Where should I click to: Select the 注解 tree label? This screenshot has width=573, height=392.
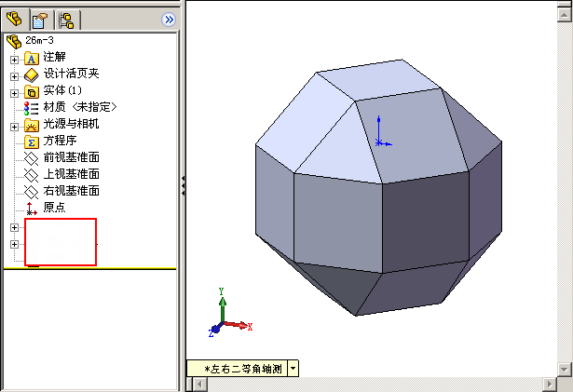pyautogui.click(x=54, y=57)
